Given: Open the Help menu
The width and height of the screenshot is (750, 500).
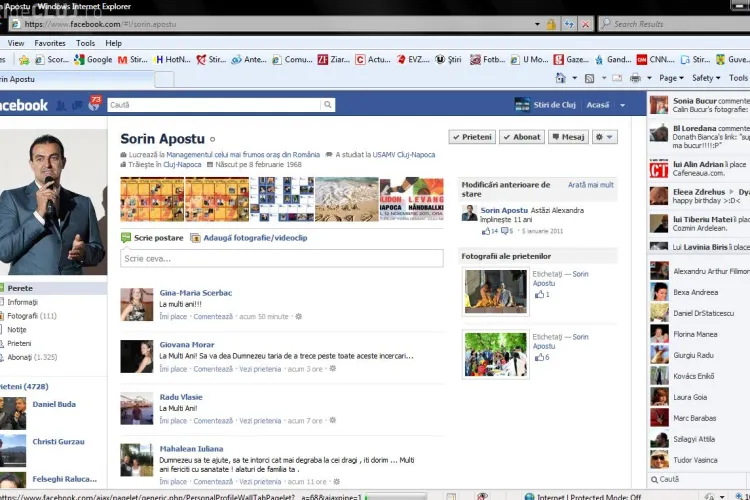Looking at the screenshot, I should (x=113, y=43).
